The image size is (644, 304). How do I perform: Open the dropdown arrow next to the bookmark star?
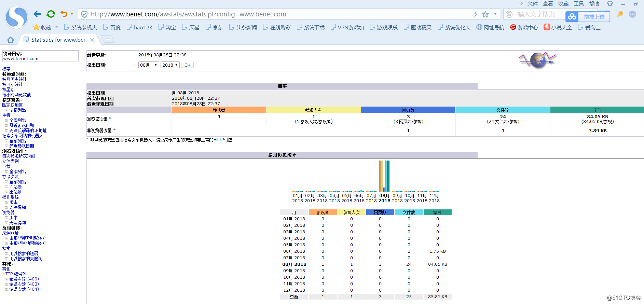495,14
